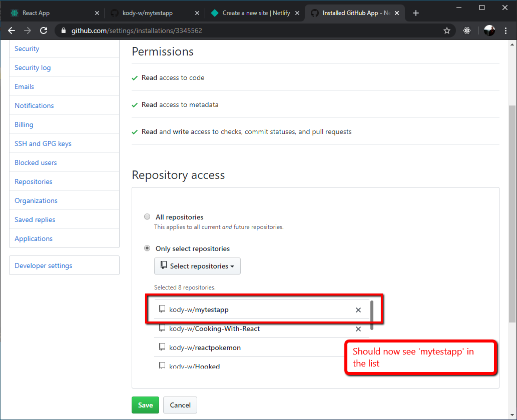Open Billing settings in sidebar
This screenshot has height=420, width=517.
24,124
